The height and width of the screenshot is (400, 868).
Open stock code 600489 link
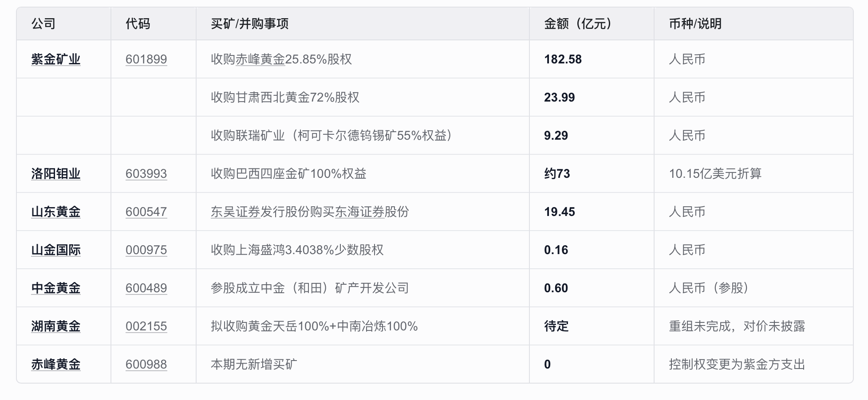click(146, 288)
